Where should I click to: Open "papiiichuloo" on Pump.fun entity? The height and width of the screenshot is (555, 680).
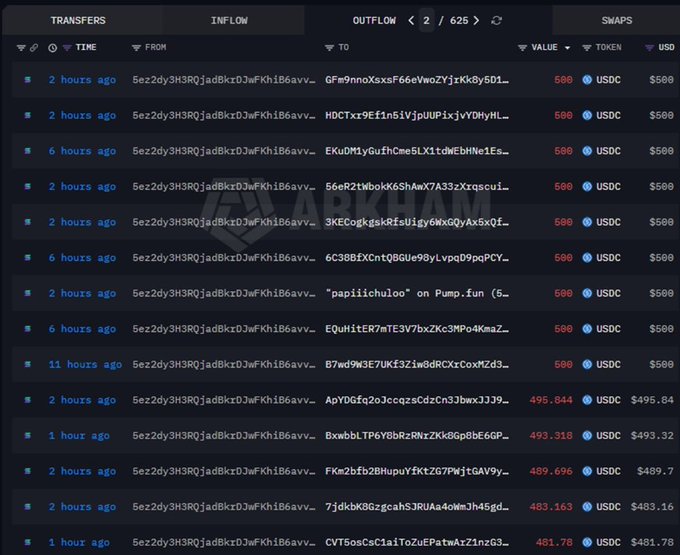click(x=417, y=293)
